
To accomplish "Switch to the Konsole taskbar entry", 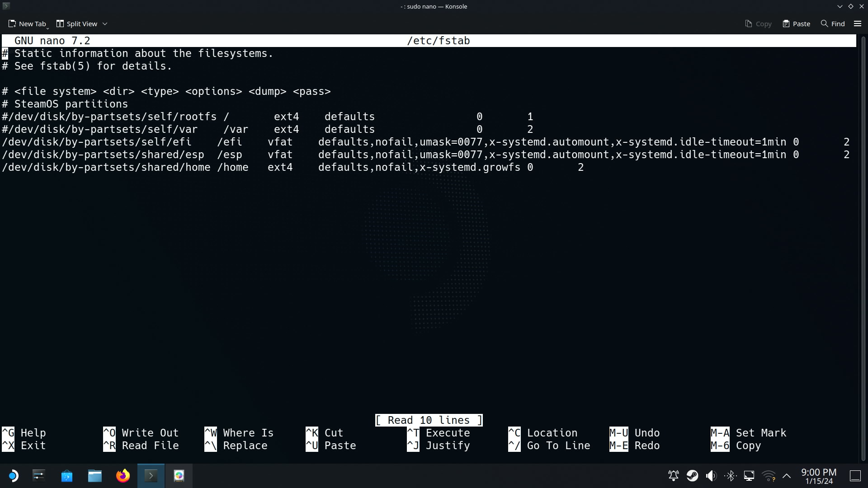I will (x=151, y=476).
